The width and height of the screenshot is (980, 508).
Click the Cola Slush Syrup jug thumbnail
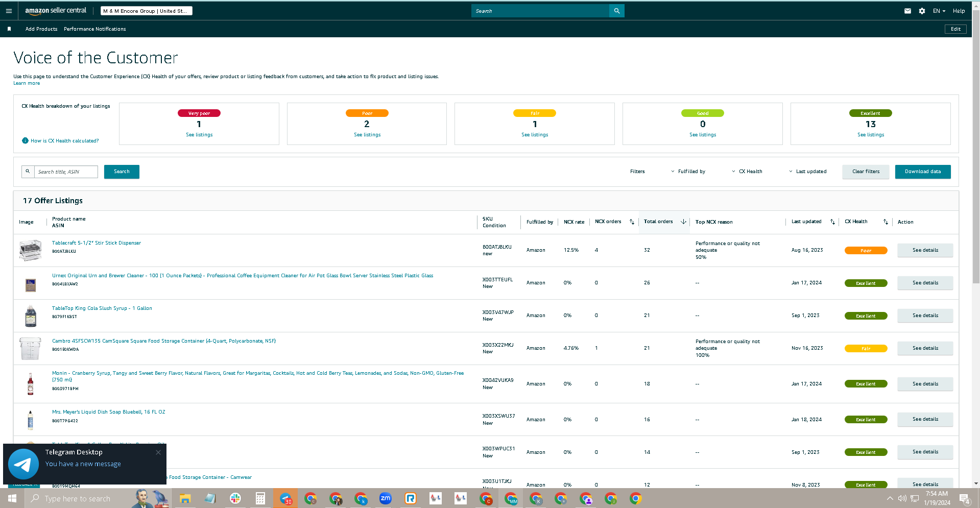[x=31, y=316]
